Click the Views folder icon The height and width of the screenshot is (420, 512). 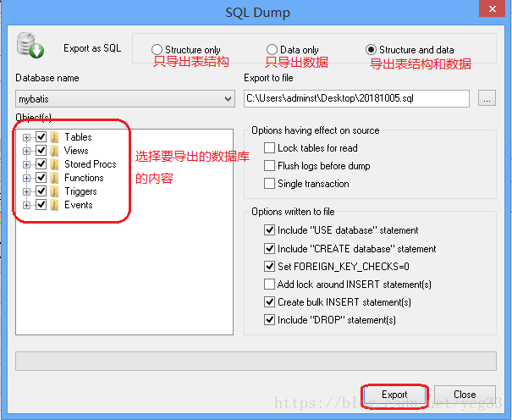55,151
